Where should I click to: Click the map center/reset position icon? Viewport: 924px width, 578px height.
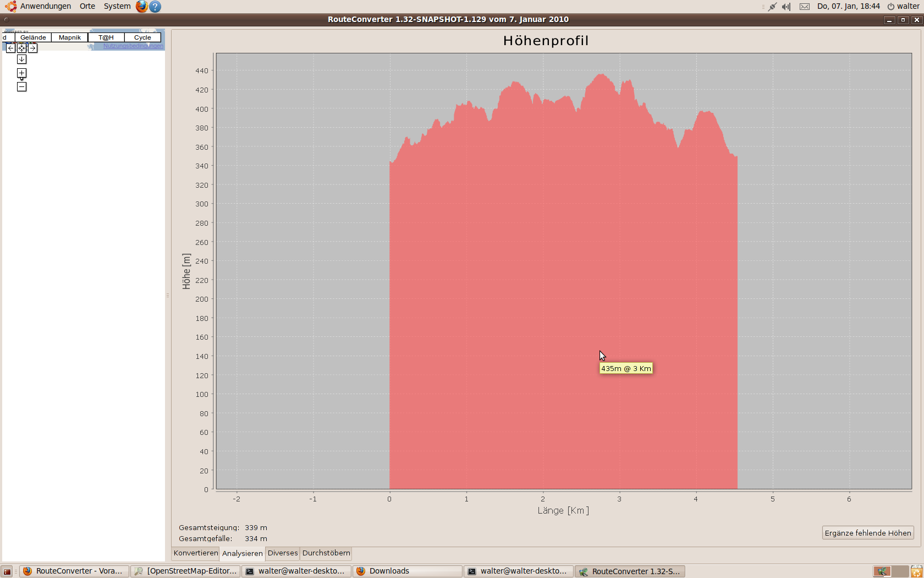click(x=21, y=48)
